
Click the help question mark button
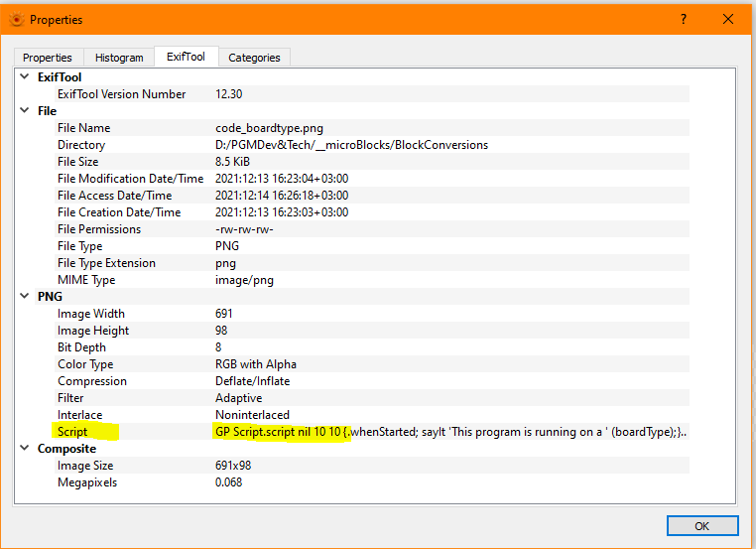[x=684, y=19]
